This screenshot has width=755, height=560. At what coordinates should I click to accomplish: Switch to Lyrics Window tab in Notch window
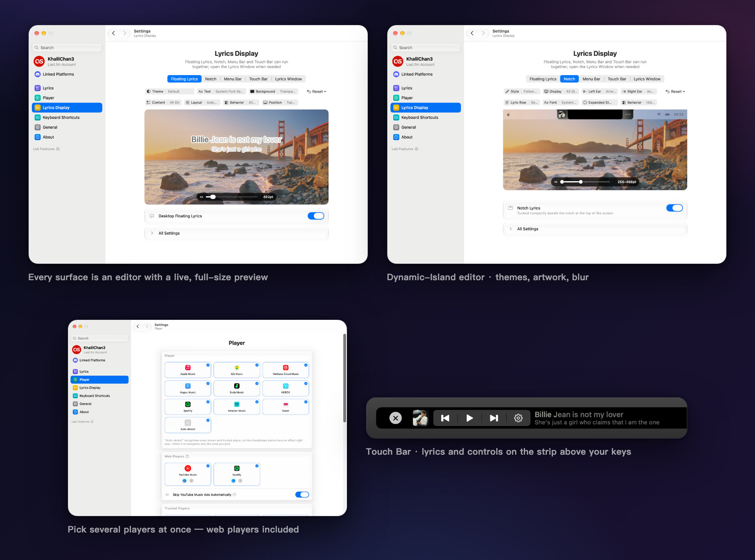click(647, 79)
